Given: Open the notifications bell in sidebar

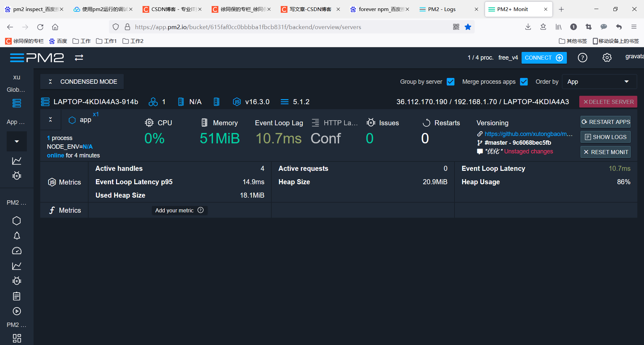Looking at the screenshot, I should (17, 236).
